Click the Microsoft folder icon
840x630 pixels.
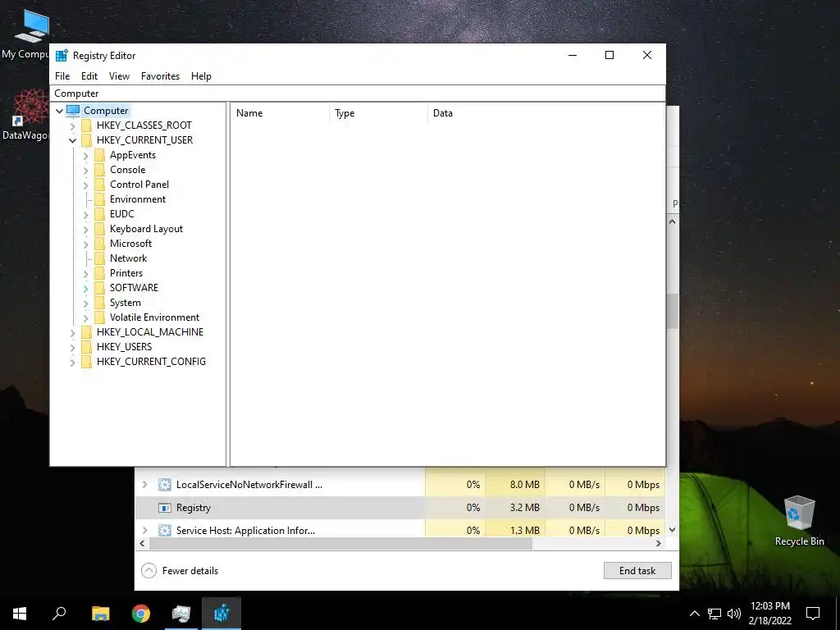pos(99,243)
